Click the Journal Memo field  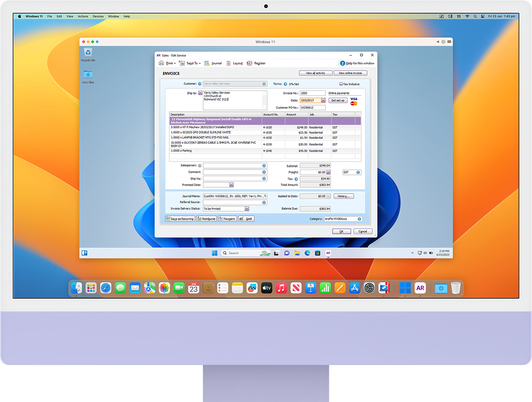coord(235,196)
